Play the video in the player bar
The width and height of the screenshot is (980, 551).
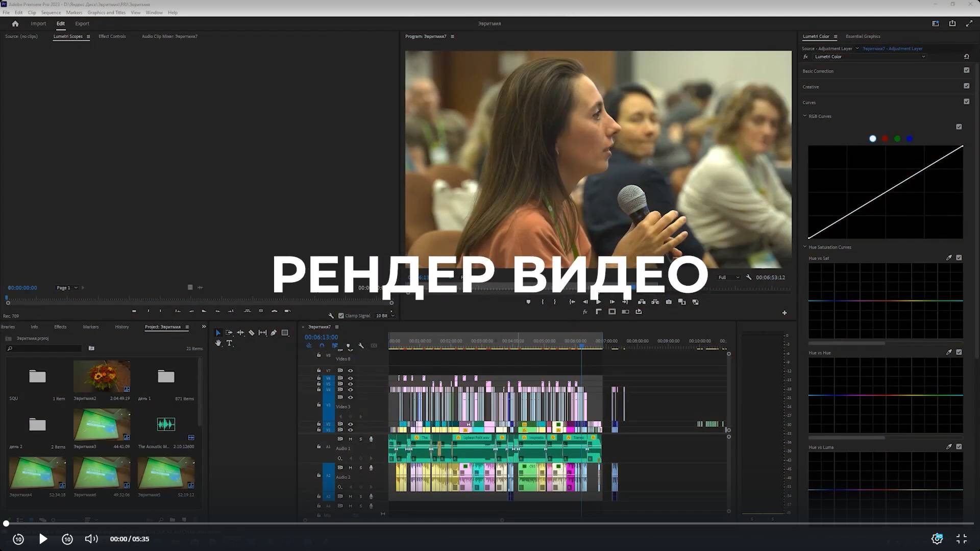coord(43,539)
